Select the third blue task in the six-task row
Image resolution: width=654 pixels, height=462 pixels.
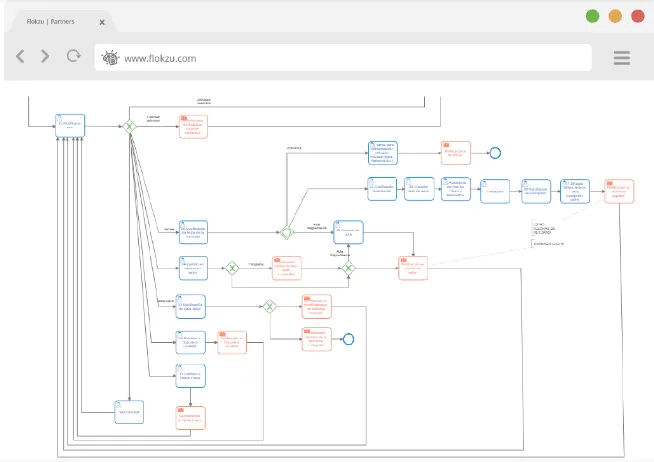(x=456, y=189)
